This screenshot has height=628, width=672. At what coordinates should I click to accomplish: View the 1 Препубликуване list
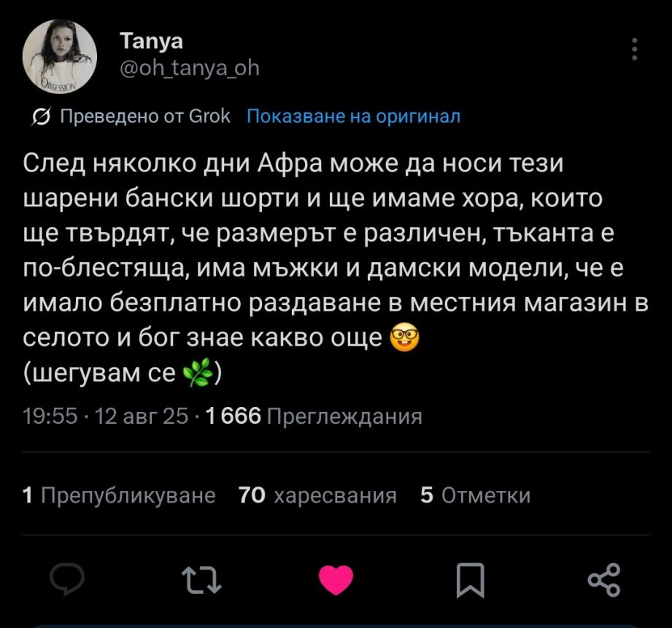tap(119, 495)
